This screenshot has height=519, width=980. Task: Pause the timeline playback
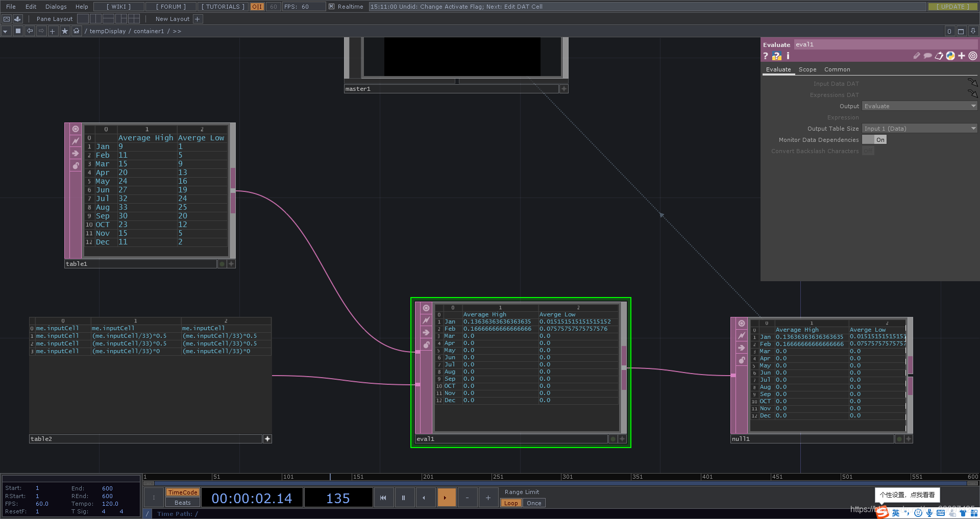tap(403, 498)
